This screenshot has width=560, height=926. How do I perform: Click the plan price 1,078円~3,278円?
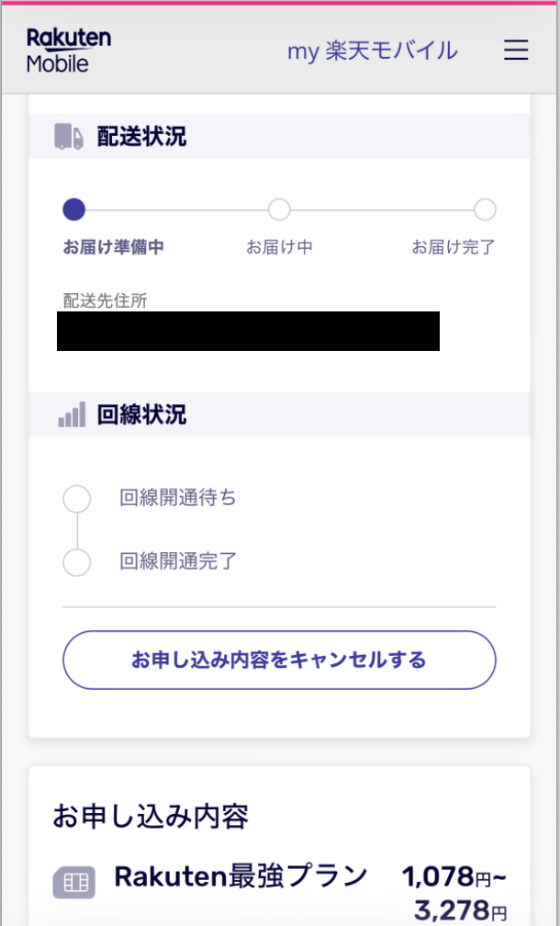(x=454, y=893)
